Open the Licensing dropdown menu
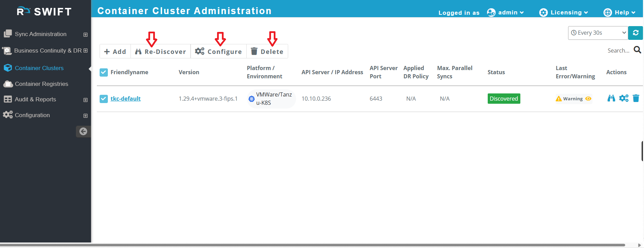 pos(569,12)
